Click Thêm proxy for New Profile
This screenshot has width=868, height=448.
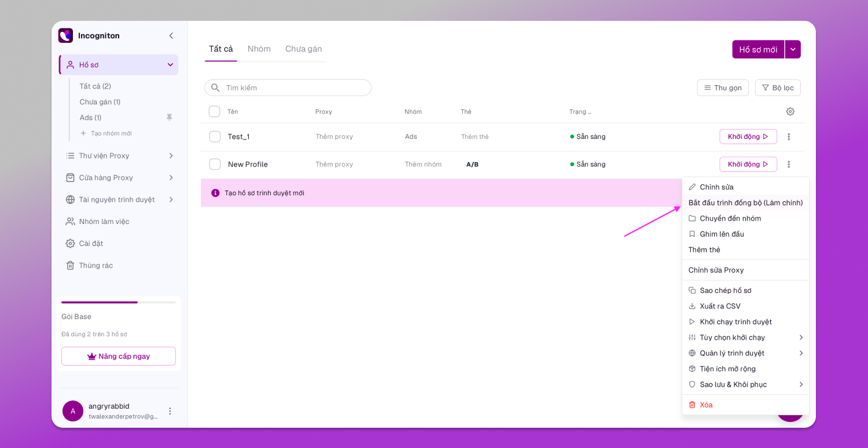pos(334,164)
